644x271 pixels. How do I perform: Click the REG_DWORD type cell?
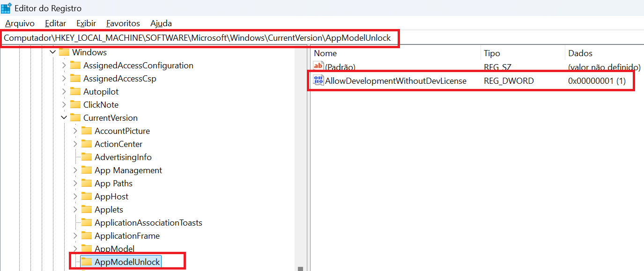coord(509,81)
